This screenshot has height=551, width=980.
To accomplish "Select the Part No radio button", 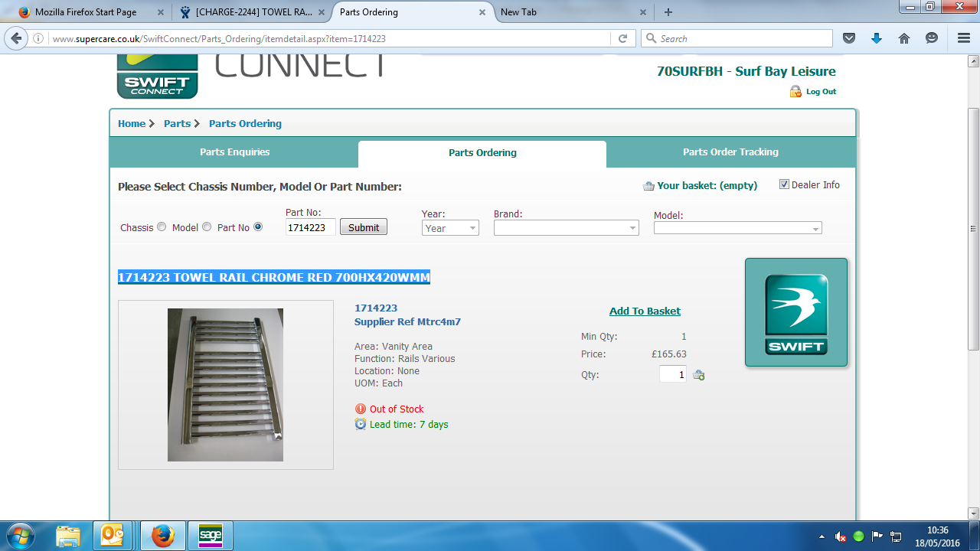I will [258, 227].
